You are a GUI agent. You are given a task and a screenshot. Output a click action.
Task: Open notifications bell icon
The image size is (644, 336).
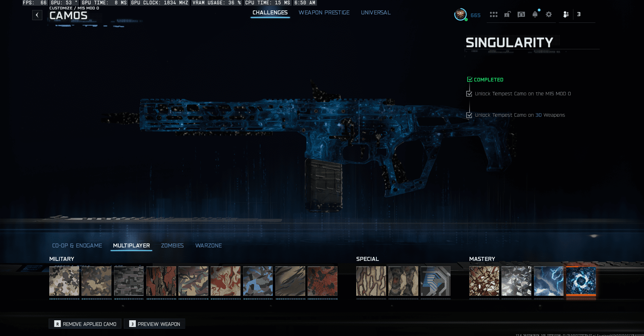[535, 14]
